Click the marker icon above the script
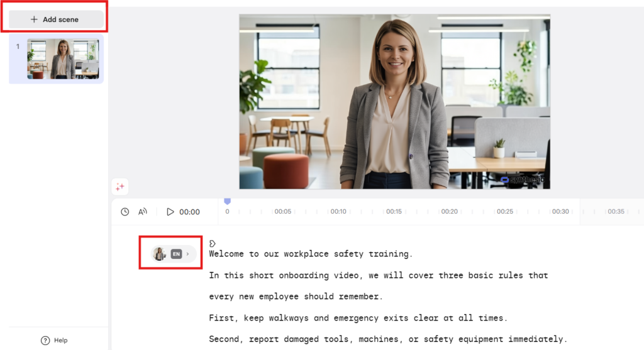Image resolution: width=644 pixels, height=350 pixels. coord(213,243)
